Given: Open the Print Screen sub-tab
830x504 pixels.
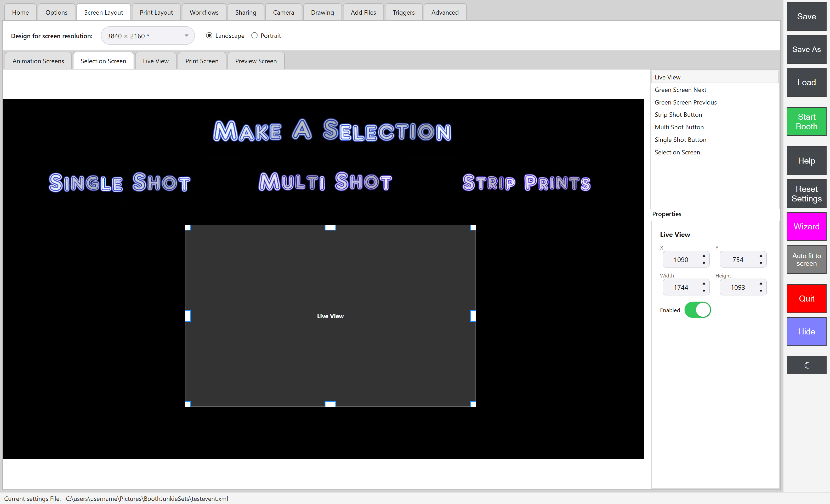Looking at the screenshot, I should [202, 61].
